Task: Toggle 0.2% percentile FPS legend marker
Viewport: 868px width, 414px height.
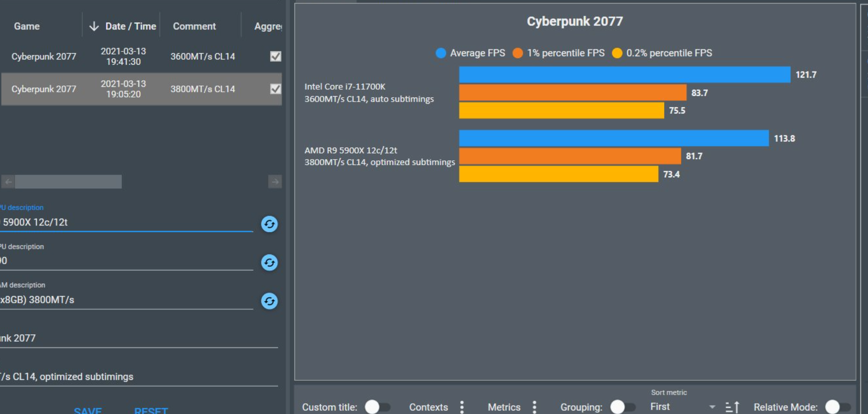Action: tap(617, 53)
